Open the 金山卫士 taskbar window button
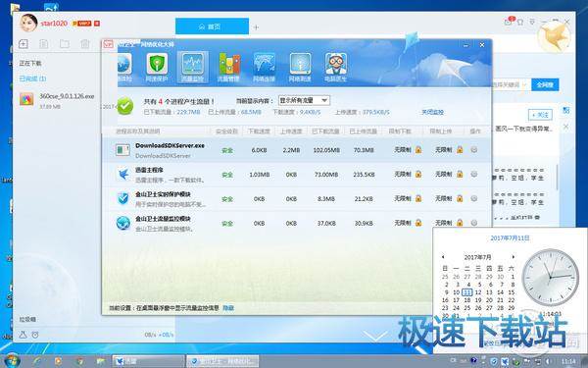Image resolution: width=588 pixels, height=368 pixels. click(x=222, y=361)
